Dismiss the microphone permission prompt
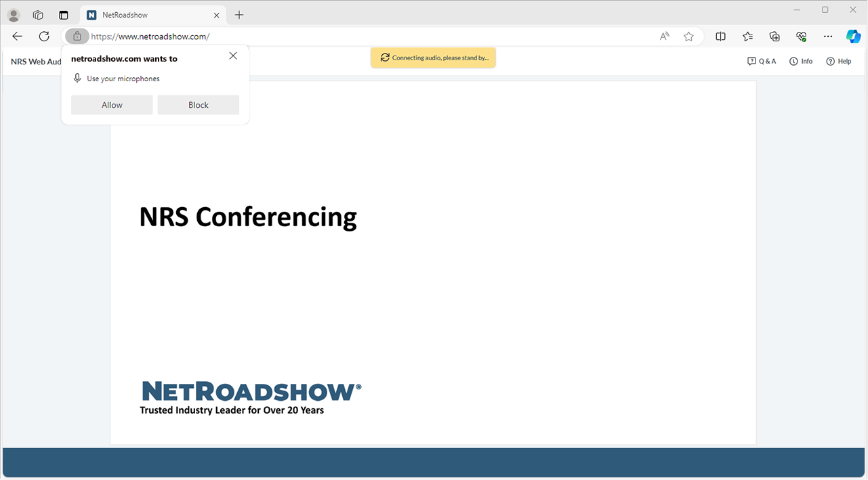Image resolution: width=868 pixels, height=480 pixels. pos(232,55)
